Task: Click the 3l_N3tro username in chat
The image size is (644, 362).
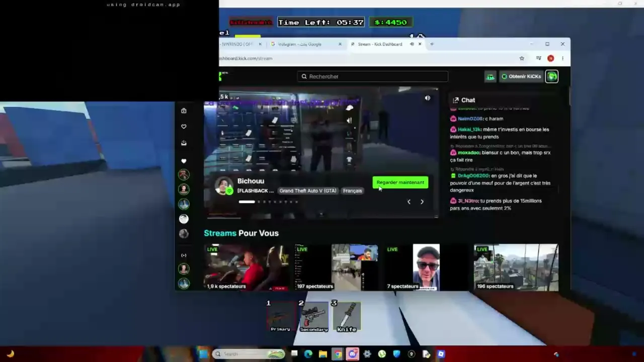Action: coord(467,201)
